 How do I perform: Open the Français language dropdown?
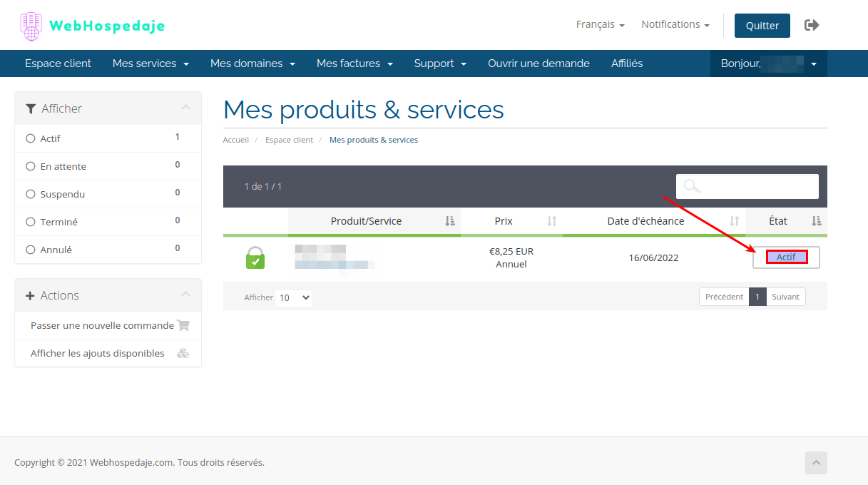[600, 24]
